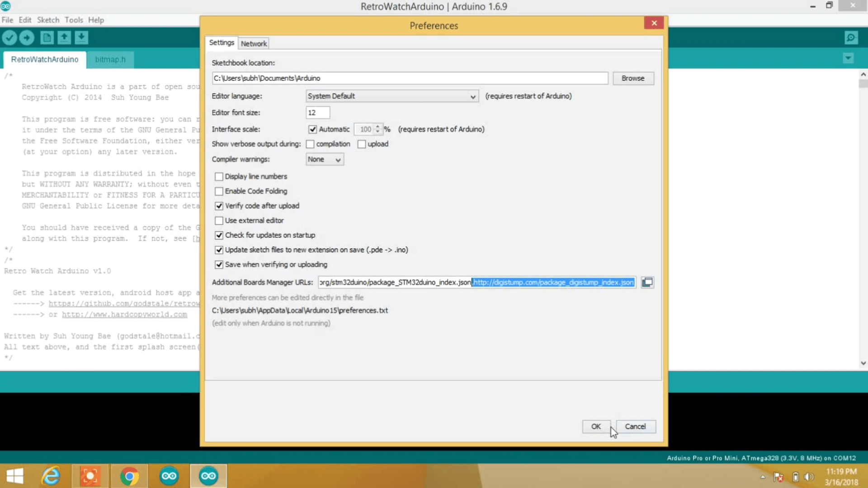The image size is (868, 488).
Task: Open the Serial Monitor magnifier icon
Action: pyautogui.click(x=851, y=38)
